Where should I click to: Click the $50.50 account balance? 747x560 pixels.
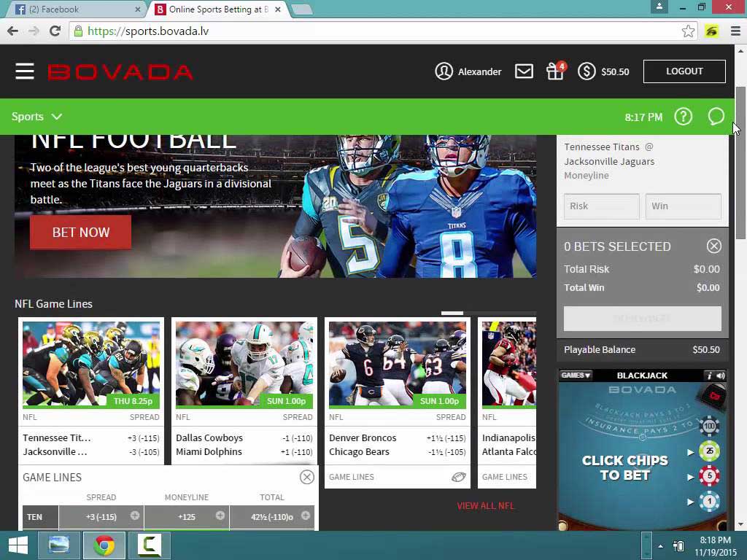click(x=615, y=72)
